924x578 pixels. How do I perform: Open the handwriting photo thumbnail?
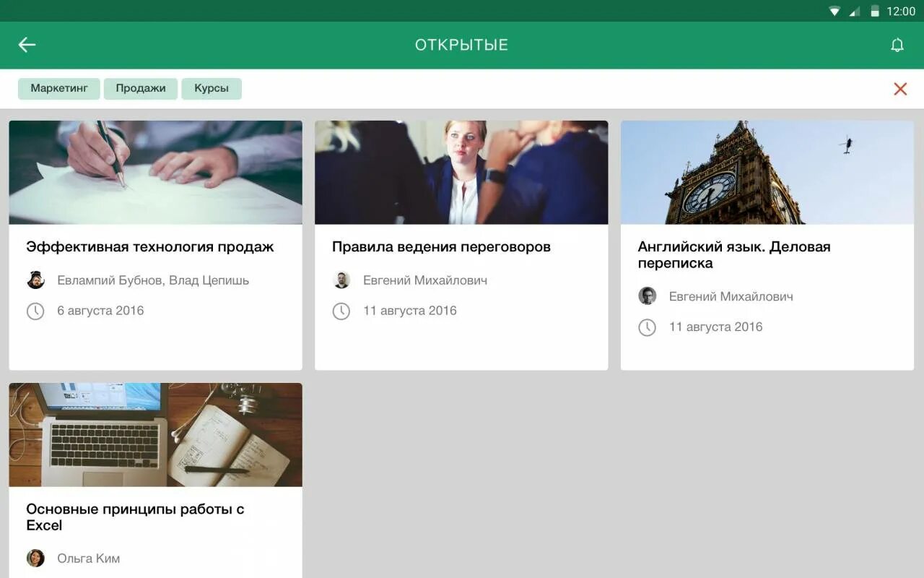point(156,173)
